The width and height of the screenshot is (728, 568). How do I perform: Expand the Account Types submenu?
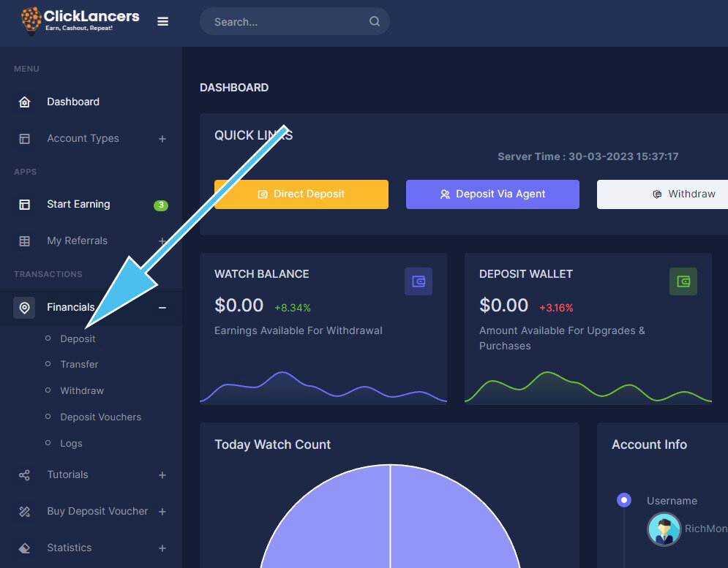(162, 139)
